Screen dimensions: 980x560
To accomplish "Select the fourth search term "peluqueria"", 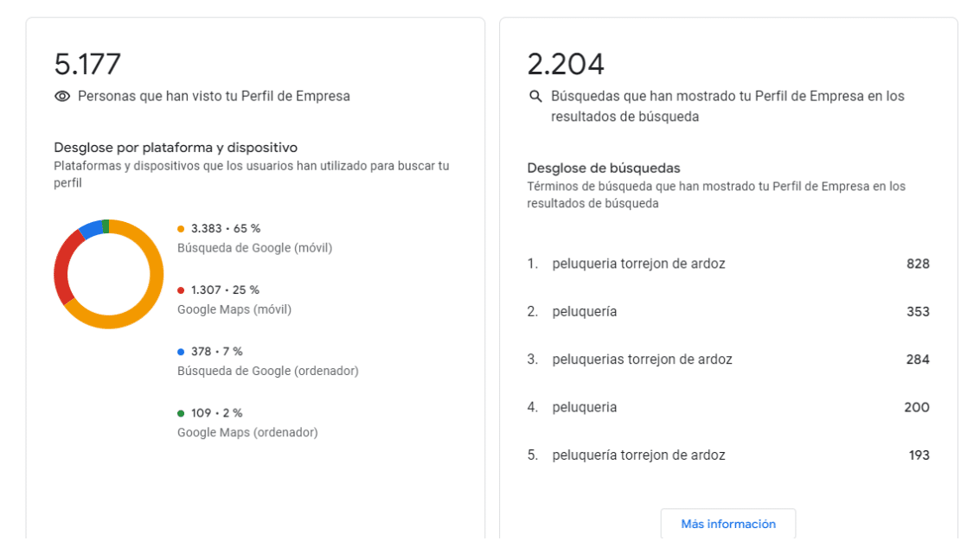I will [x=585, y=407].
